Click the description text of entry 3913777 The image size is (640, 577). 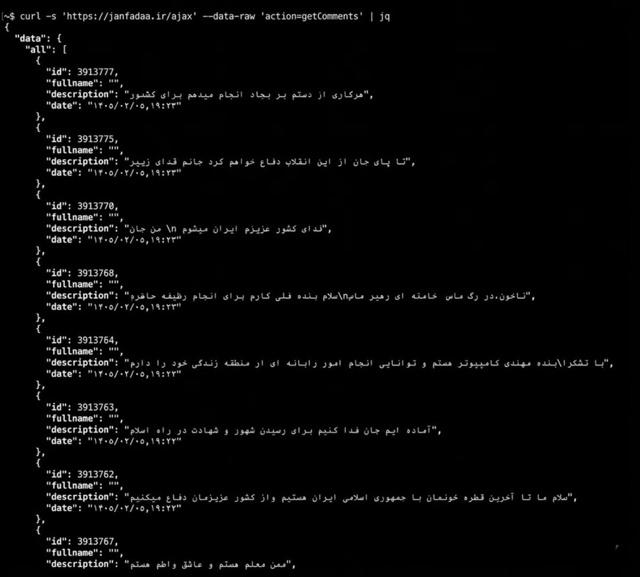coord(246,95)
